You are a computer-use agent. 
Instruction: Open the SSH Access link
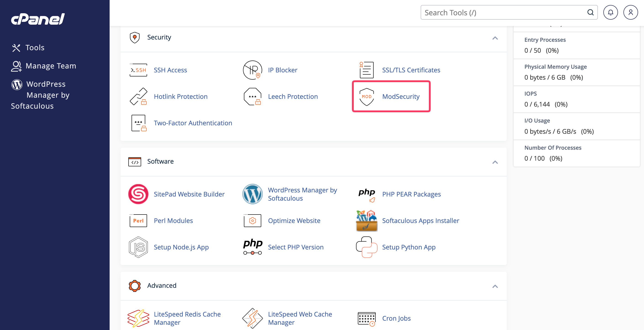(170, 70)
